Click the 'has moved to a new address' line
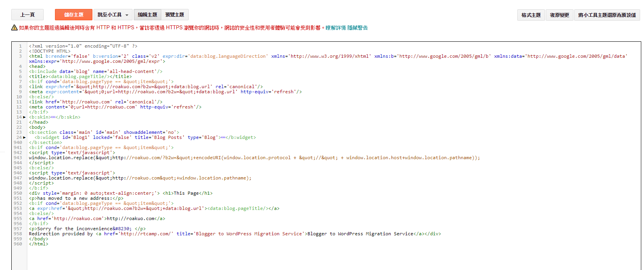644x270 pixels. click(x=76, y=198)
